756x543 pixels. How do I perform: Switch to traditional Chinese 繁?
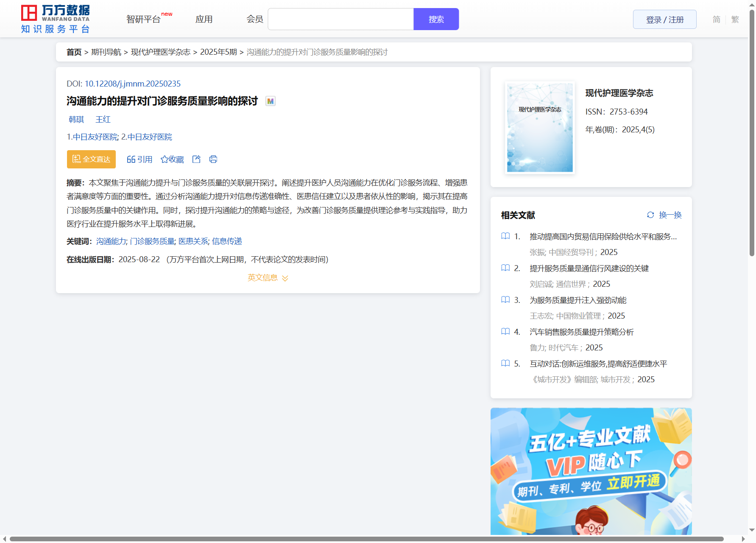coord(735,20)
